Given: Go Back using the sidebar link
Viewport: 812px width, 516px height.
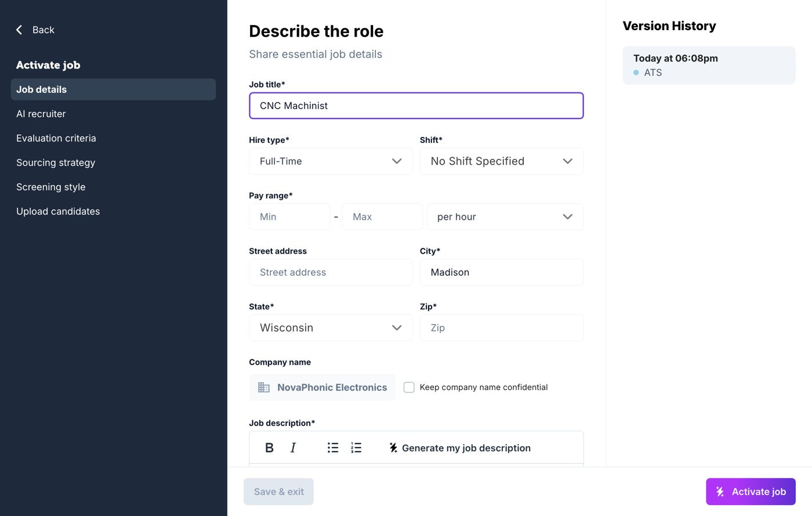Looking at the screenshot, I should [x=35, y=30].
